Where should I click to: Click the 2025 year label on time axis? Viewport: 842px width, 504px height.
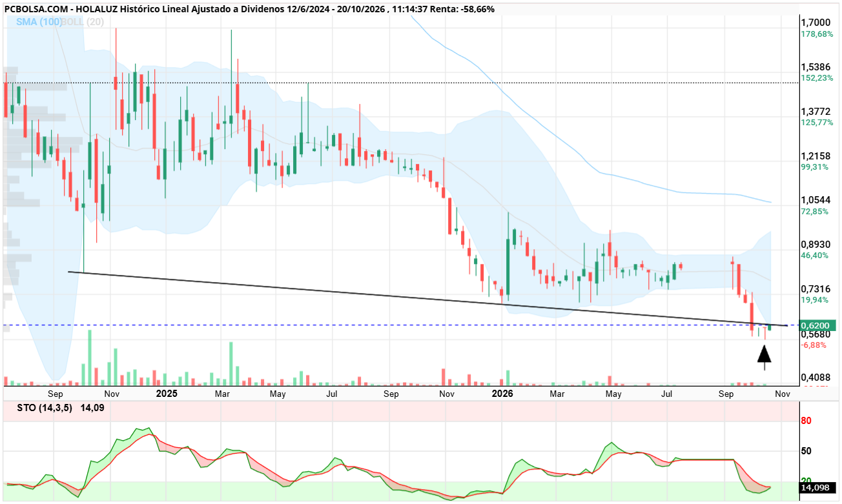click(x=167, y=393)
